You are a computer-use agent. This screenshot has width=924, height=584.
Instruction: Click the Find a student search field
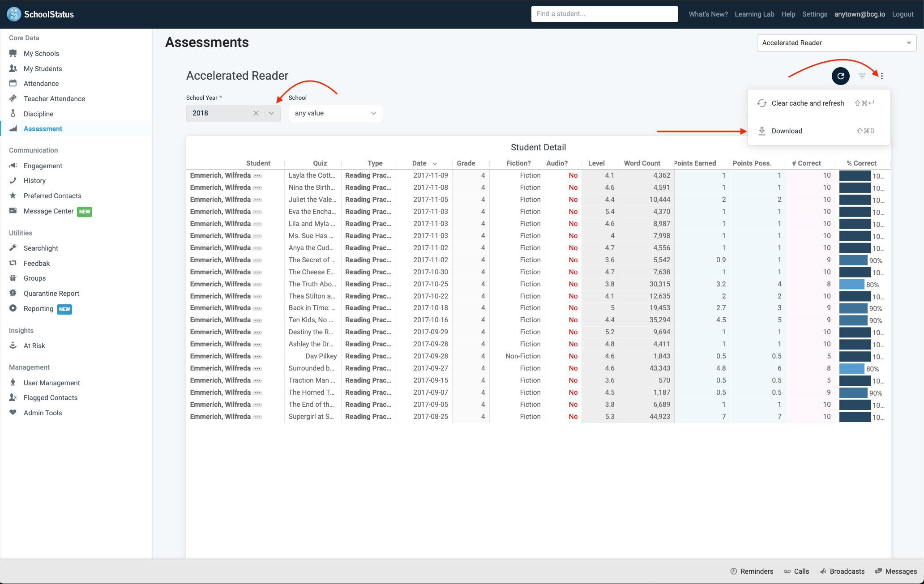[x=604, y=14]
